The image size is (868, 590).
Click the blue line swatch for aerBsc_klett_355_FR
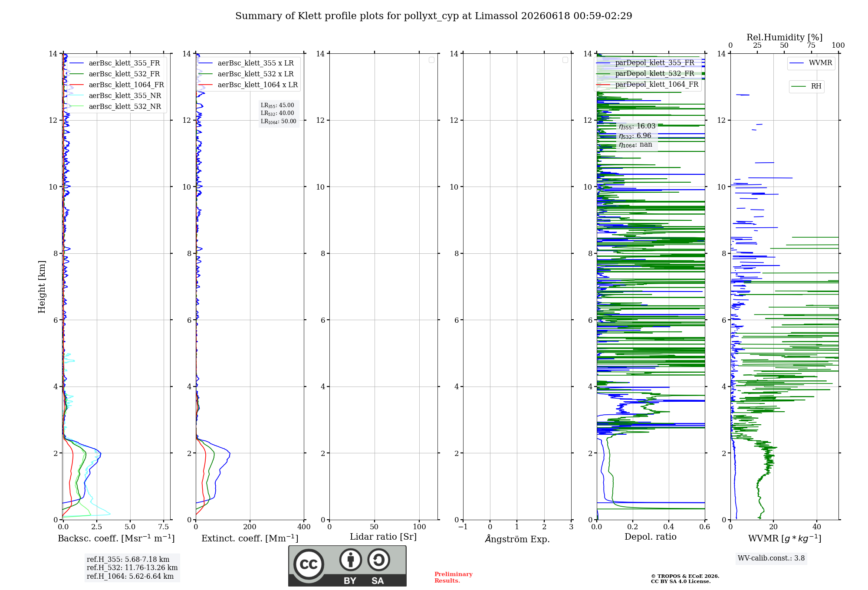point(77,63)
